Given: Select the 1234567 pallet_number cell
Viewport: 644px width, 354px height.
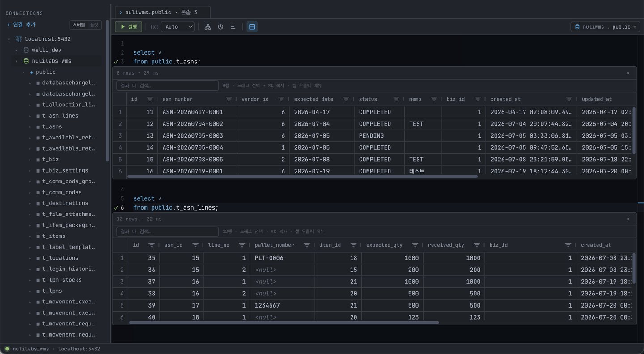Looking at the screenshot, I should tap(282, 305).
